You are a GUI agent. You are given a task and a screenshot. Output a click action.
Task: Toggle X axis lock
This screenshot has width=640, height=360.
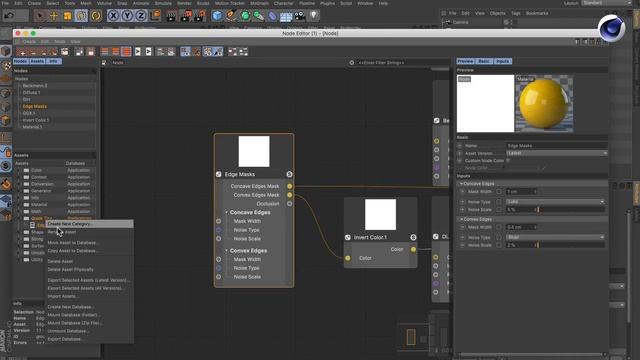click(113, 16)
